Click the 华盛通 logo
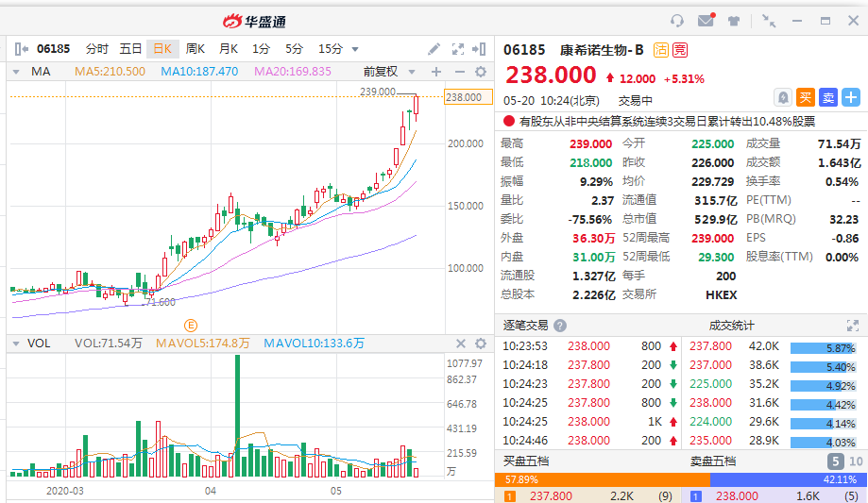This screenshot has height=503, width=868. tap(254, 21)
